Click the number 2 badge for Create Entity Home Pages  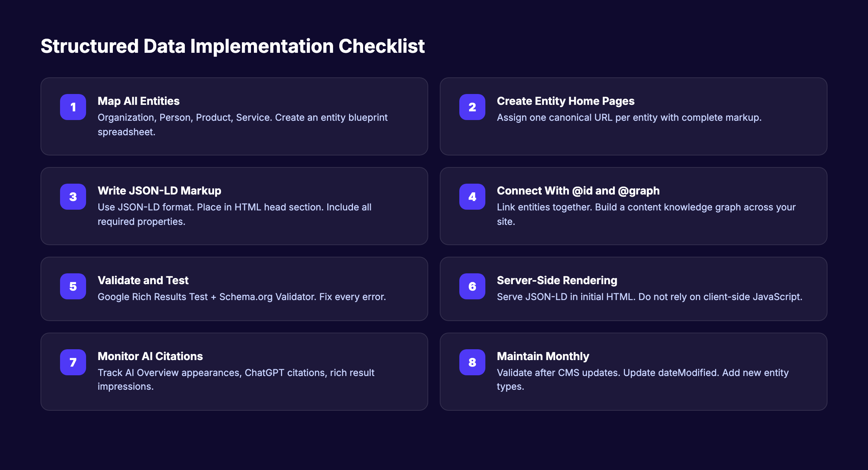pos(472,107)
